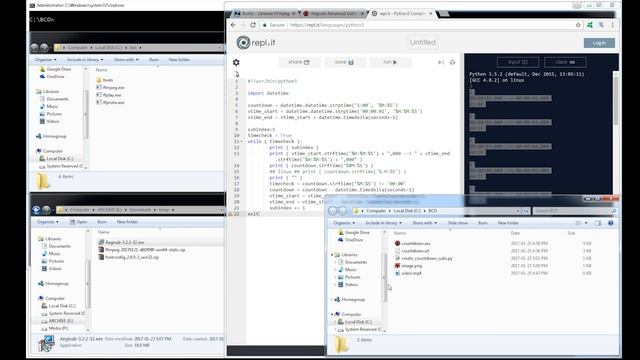The height and width of the screenshot is (360, 640).
Task: Select ffmpeg.exe icon in bin window
Action: (x=99, y=87)
